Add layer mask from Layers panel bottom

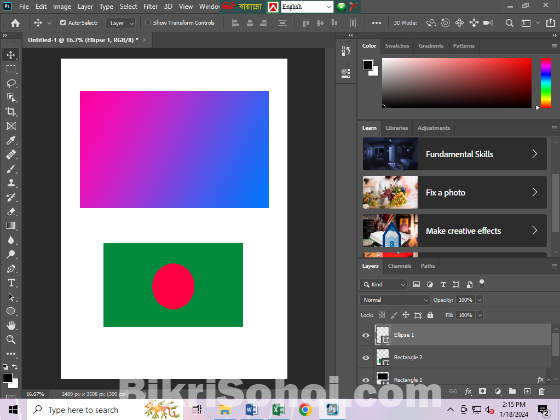click(x=482, y=391)
